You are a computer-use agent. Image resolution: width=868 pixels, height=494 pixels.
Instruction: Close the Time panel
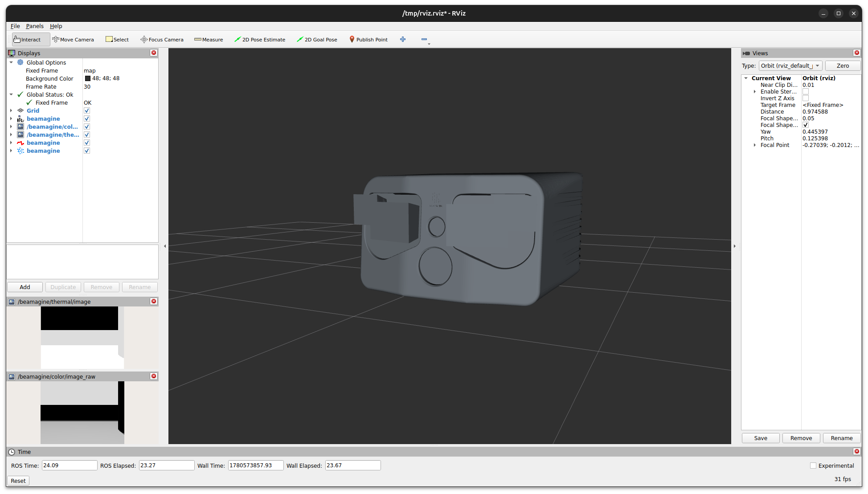click(856, 452)
